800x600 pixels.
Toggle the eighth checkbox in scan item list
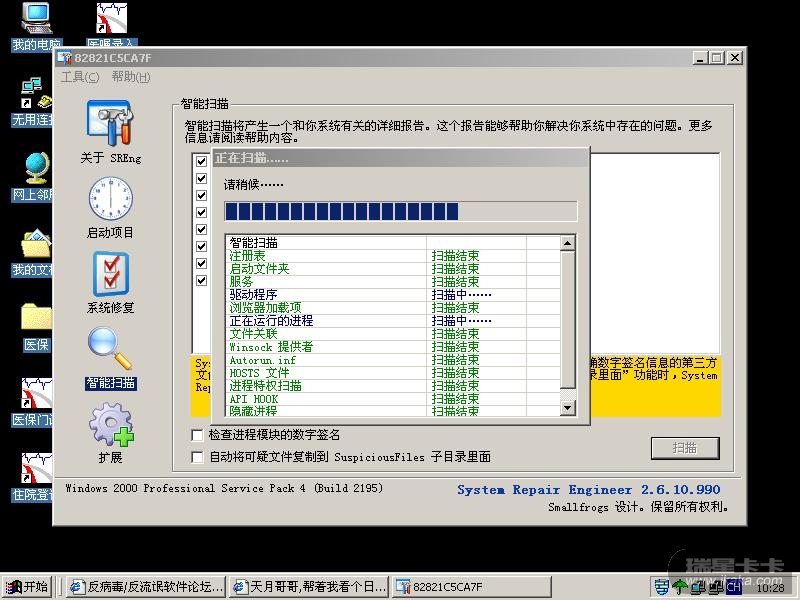tap(202, 281)
